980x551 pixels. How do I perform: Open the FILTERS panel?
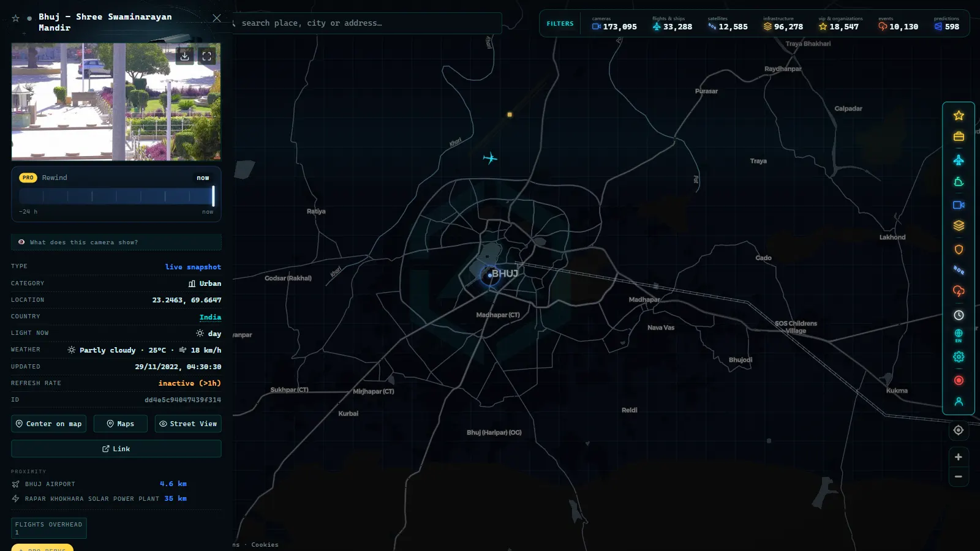click(x=560, y=24)
